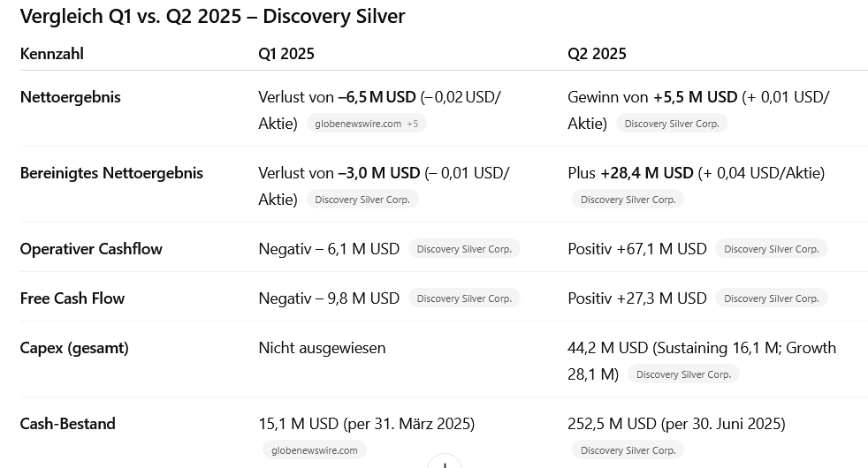Click the Kennzahl column header
Screen dimensions: 868x468
click(52, 54)
